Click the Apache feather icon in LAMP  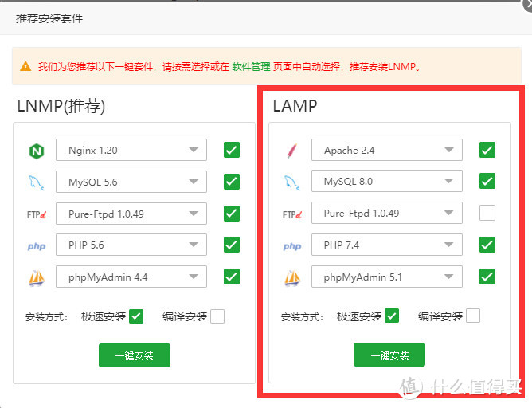pyautogui.click(x=292, y=151)
